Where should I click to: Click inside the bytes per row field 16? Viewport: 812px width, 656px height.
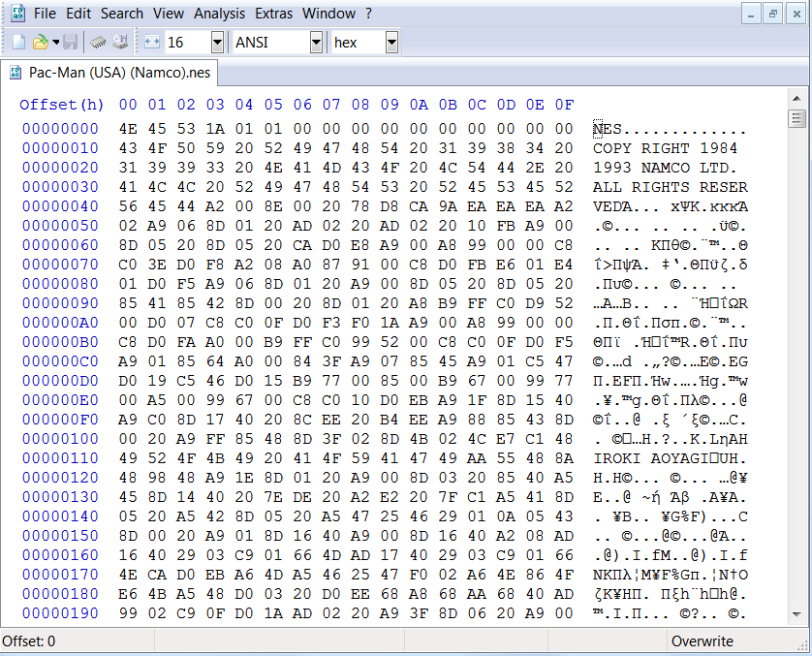pyautogui.click(x=189, y=43)
